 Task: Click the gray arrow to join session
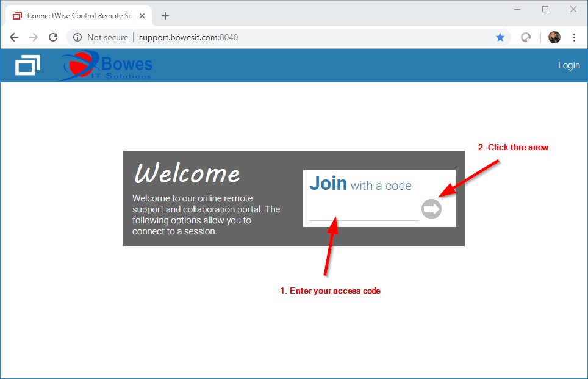coord(431,209)
